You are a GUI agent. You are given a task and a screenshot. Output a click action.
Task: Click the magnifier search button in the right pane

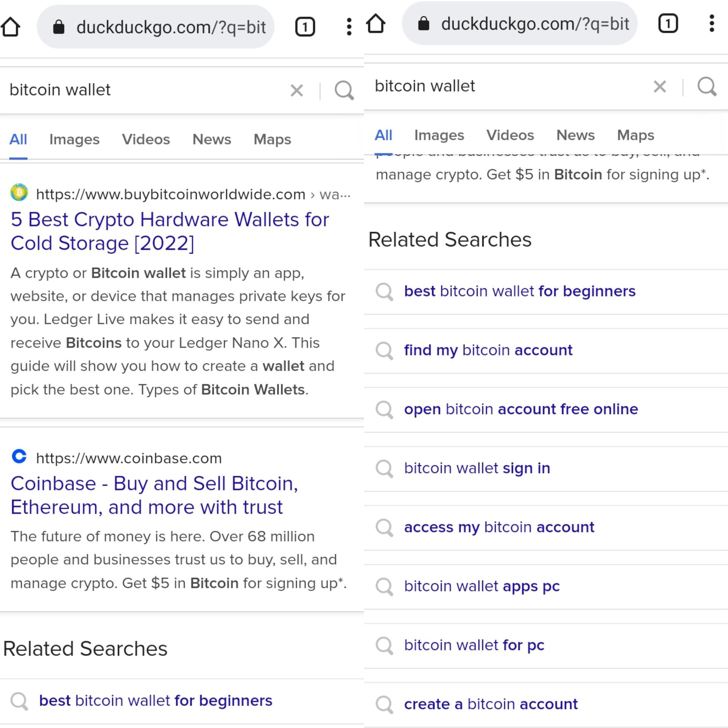click(708, 87)
